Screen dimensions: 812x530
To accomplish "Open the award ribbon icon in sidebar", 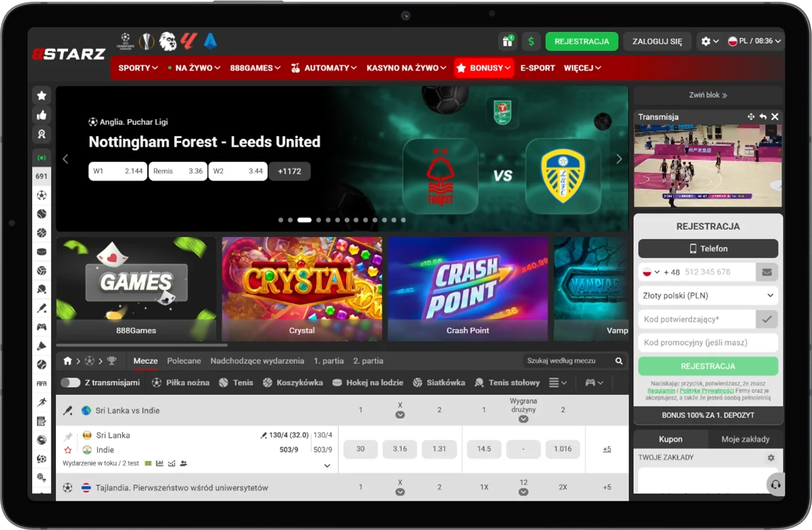I will (x=41, y=135).
